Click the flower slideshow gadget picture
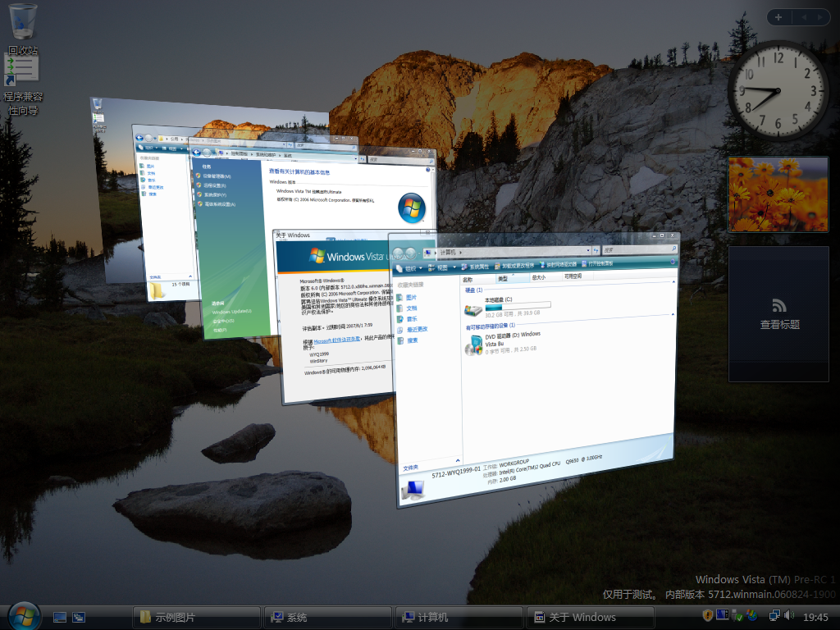840x630 pixels. pos(767,194)
